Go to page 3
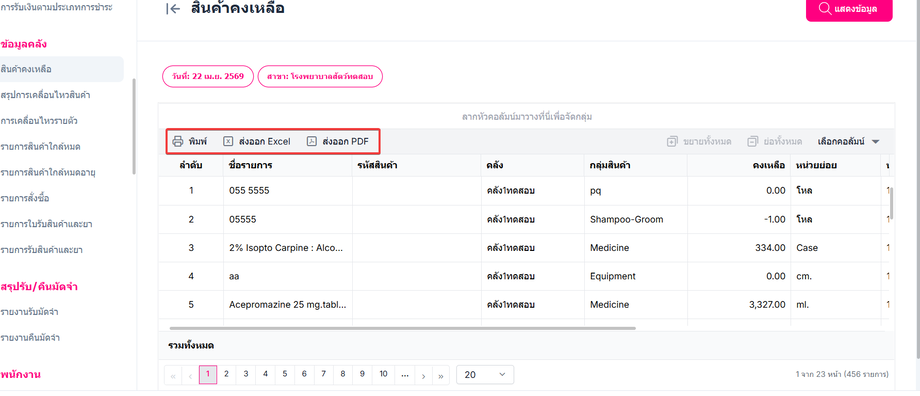920x396 pixels. [246, 374]
